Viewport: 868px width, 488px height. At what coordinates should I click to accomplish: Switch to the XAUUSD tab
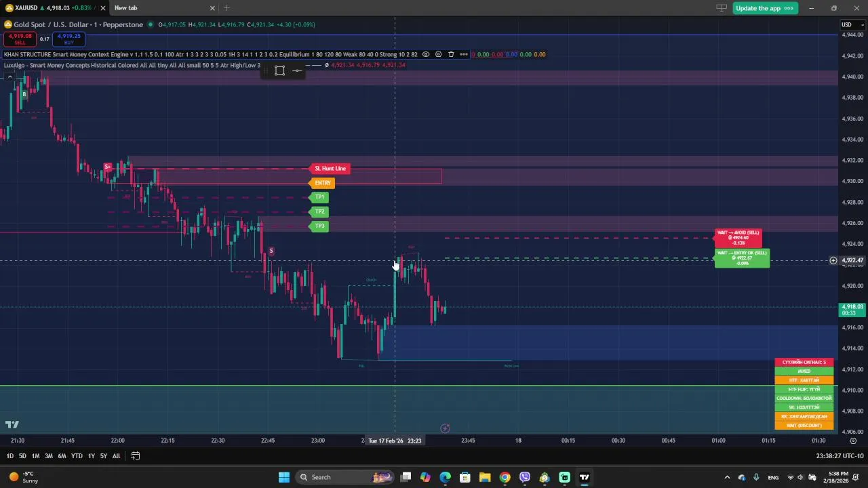pyautogui.click(x=51, y=8)
